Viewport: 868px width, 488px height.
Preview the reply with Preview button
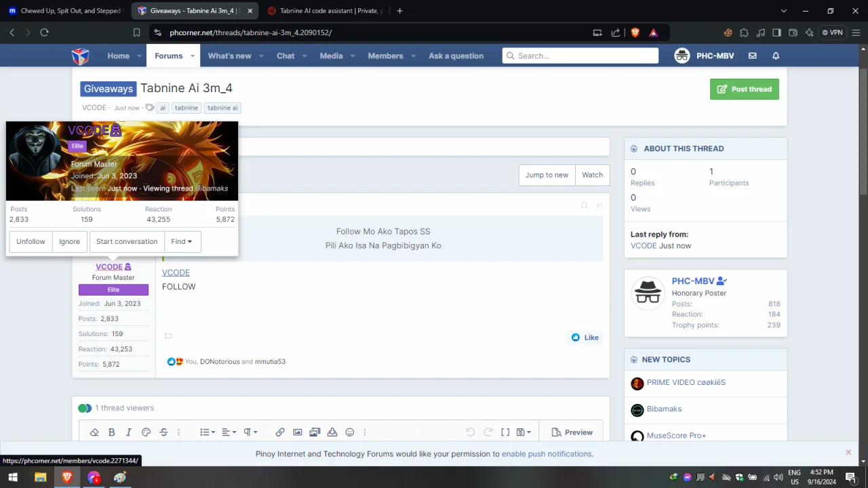pyautogui.click(x=572, y=432)
